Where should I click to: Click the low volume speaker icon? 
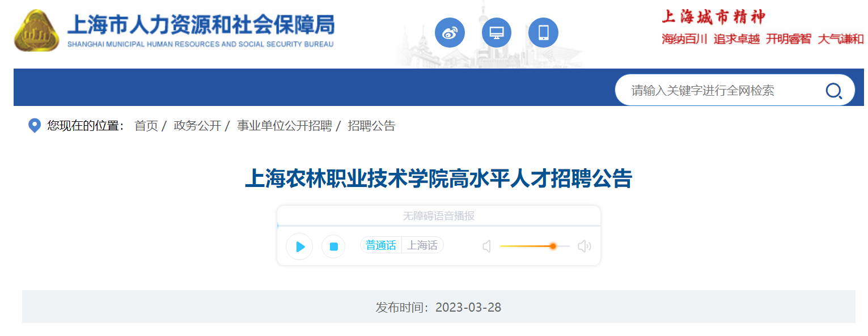point(486,246)
